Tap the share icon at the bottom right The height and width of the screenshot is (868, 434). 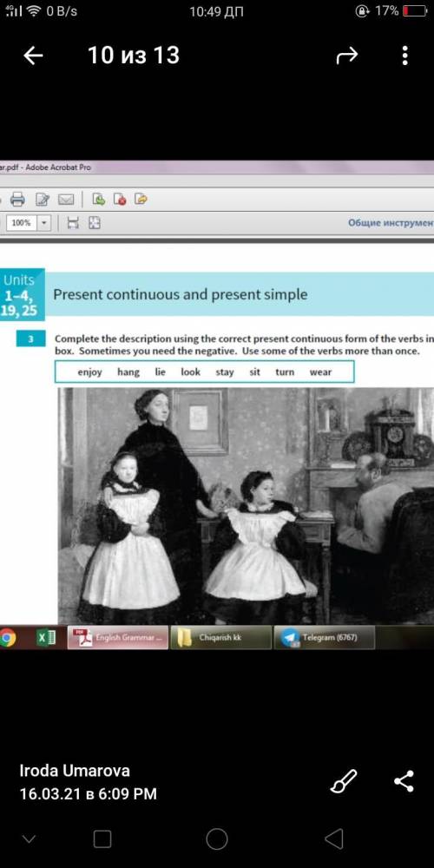(404, 780)
